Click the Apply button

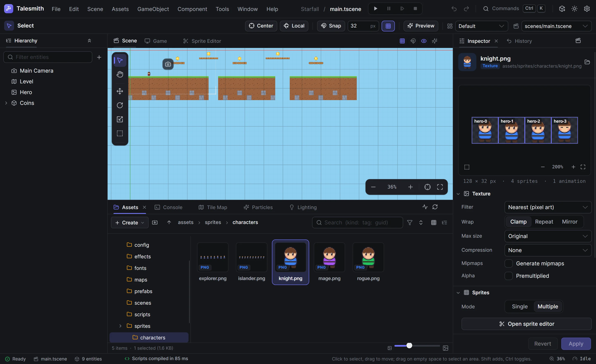coord(576,344)
